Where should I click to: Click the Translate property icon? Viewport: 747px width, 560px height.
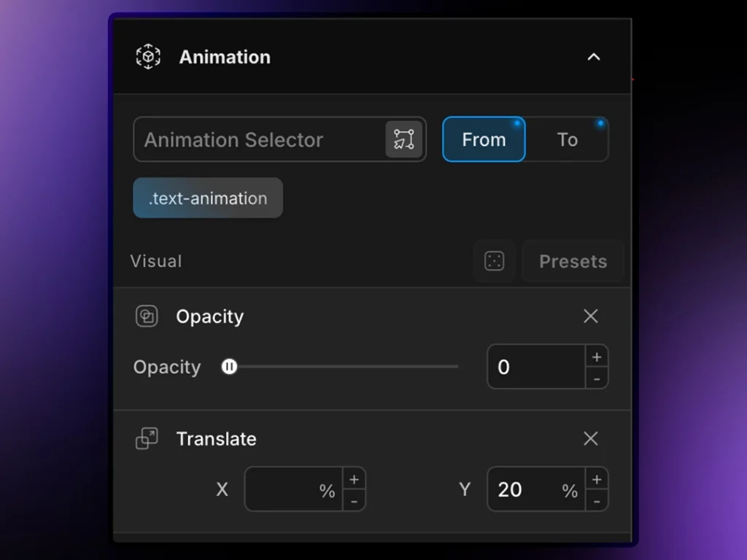147,439
